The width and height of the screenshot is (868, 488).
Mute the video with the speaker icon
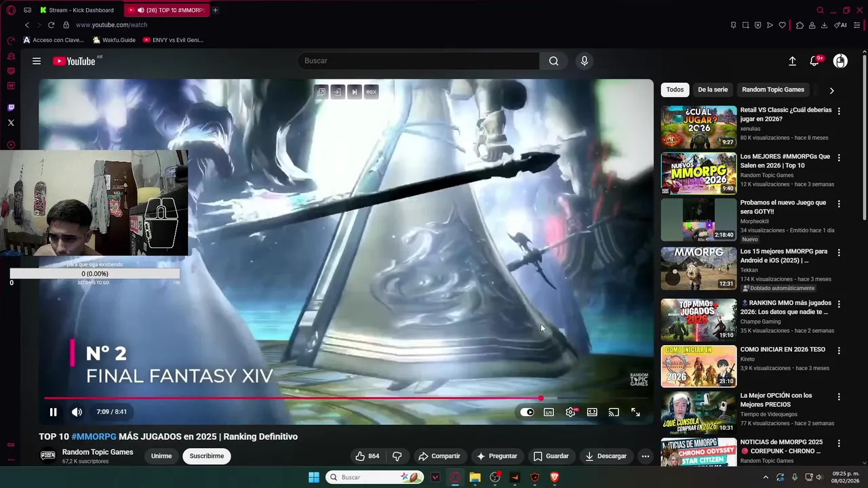[x=77, y=412]
